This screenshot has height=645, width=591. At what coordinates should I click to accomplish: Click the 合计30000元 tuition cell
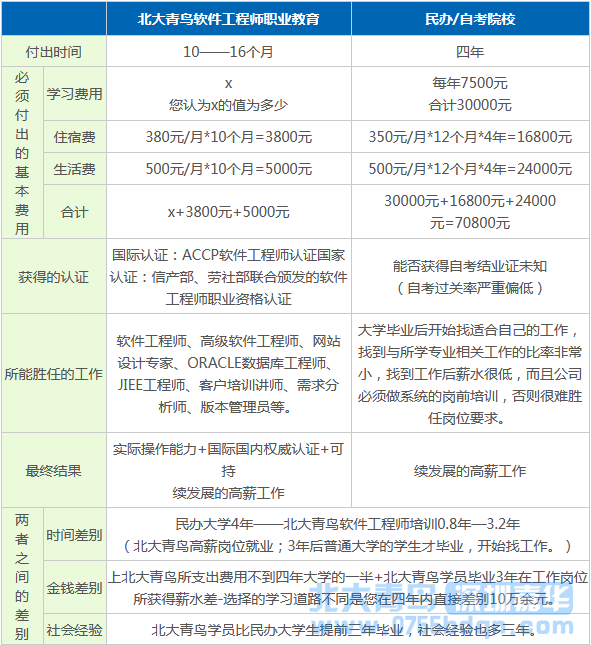pos(470,105)
